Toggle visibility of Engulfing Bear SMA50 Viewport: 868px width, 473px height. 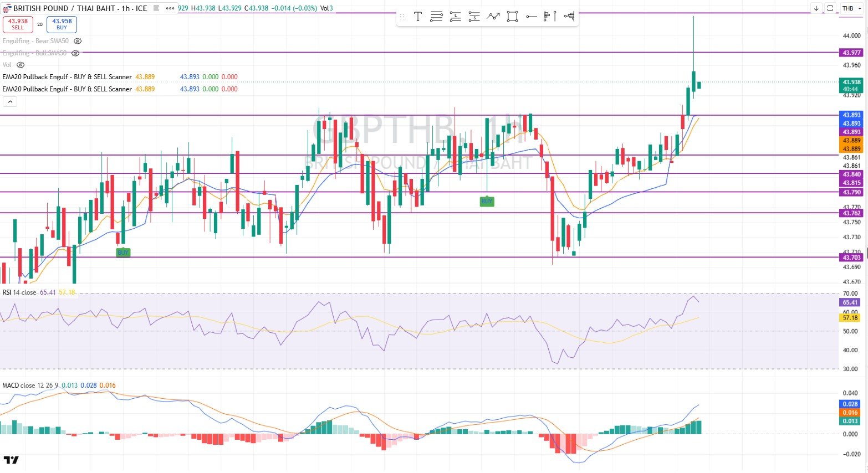(78, 41)
